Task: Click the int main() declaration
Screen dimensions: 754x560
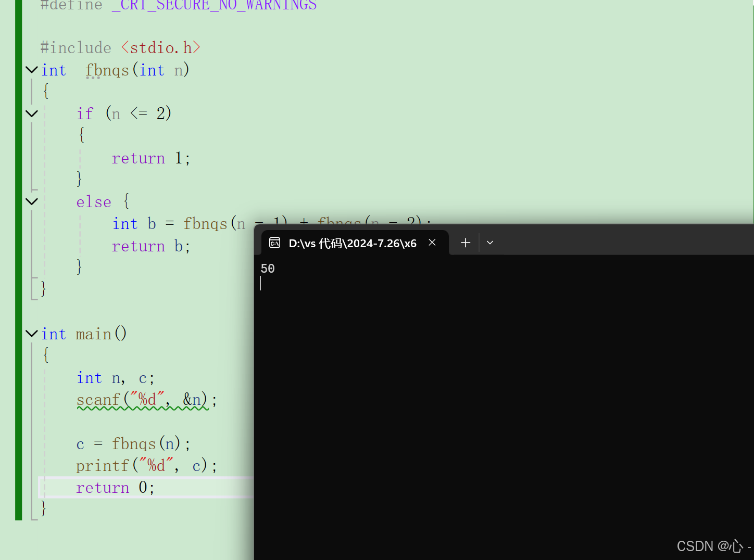Action: [84, 334]
